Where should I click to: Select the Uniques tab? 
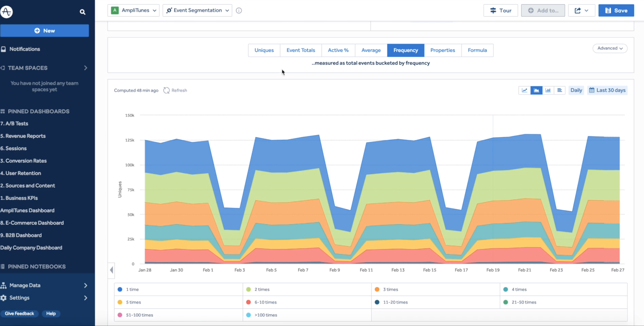264,50
